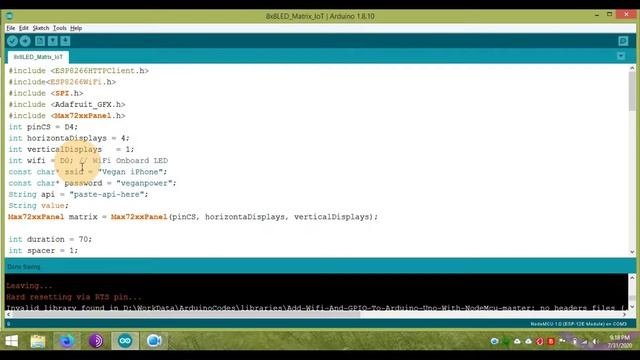Open the Help menu
The width and height of the screenshot is (640, 360).
tap(76, 28)
